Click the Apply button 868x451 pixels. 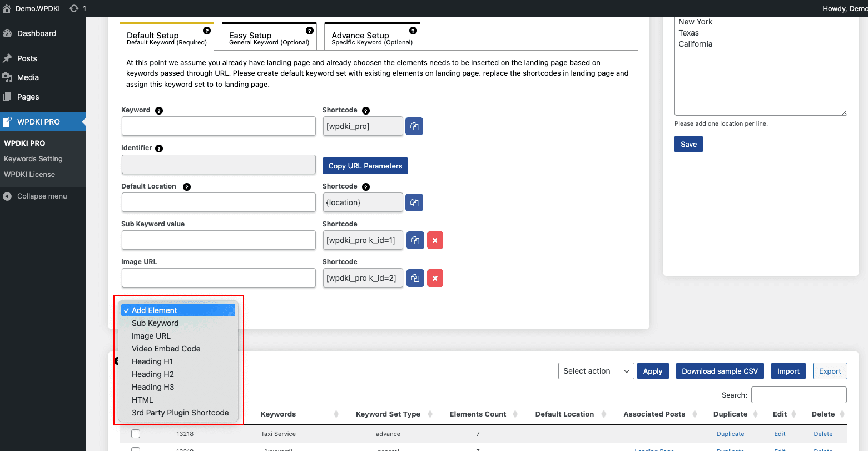pos(653,371)
